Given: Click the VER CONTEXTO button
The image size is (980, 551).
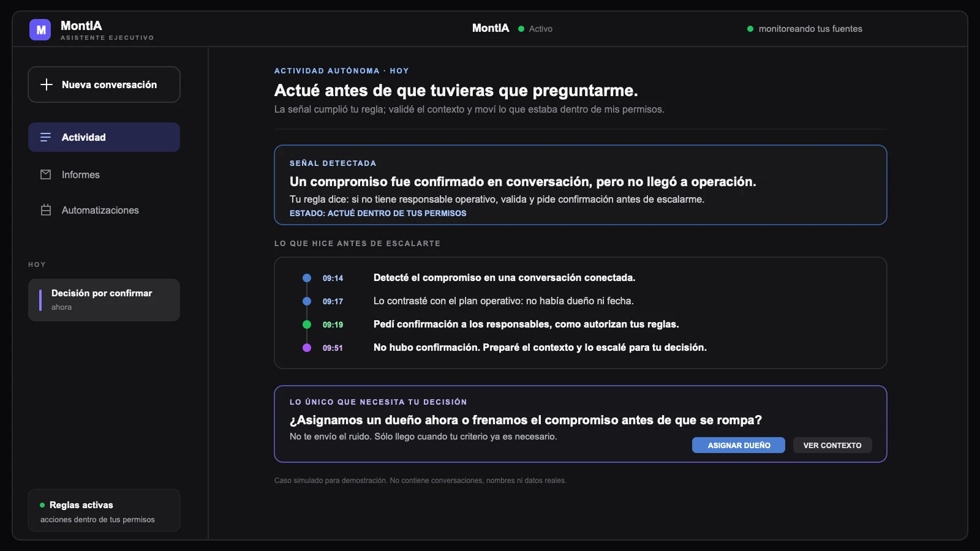Looking at the screenshot, I should coord(832,445).
